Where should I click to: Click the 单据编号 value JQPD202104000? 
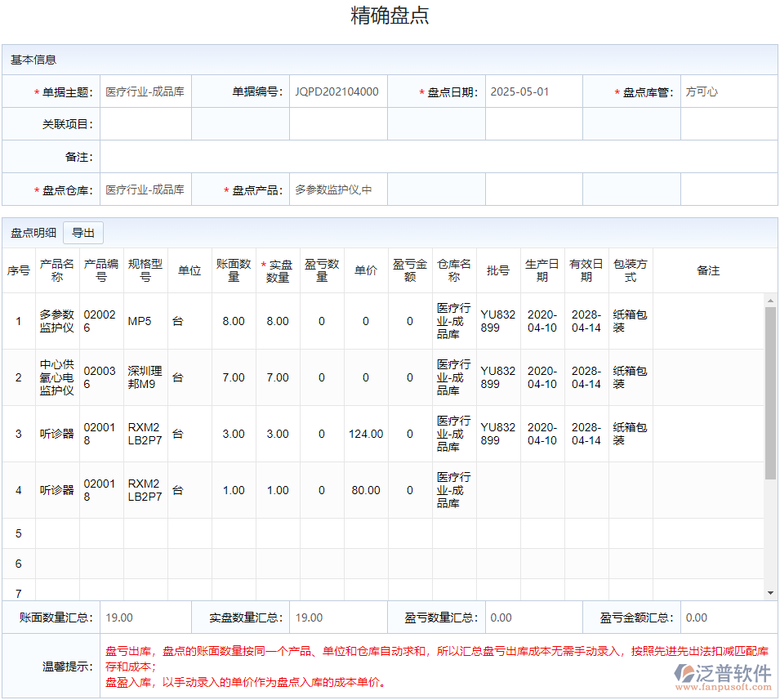(338, 91)
